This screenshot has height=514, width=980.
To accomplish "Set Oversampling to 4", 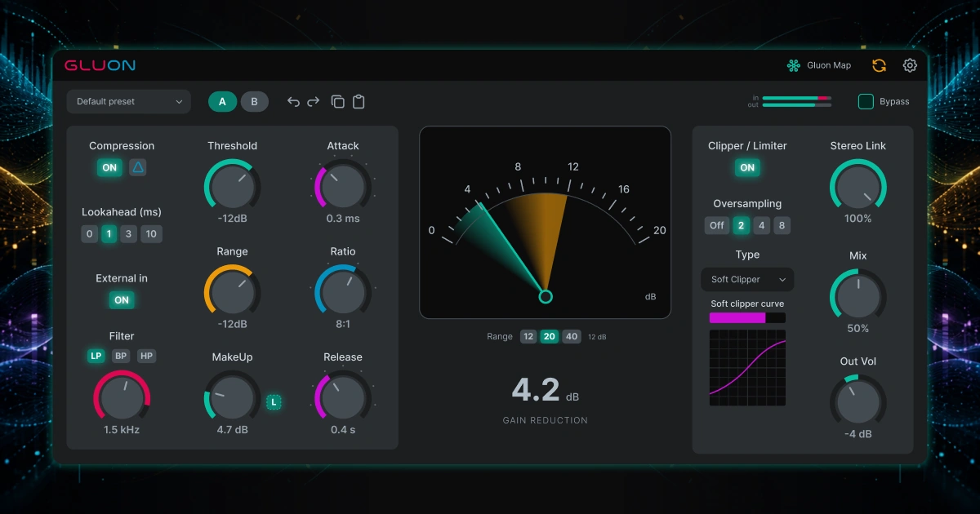I will coord(761,226).
